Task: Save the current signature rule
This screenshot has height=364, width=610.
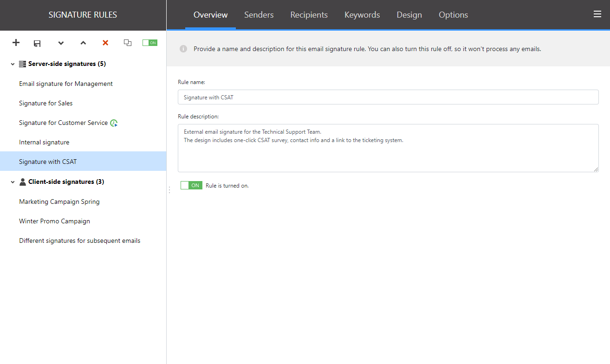Action: (x=37, y=43)
